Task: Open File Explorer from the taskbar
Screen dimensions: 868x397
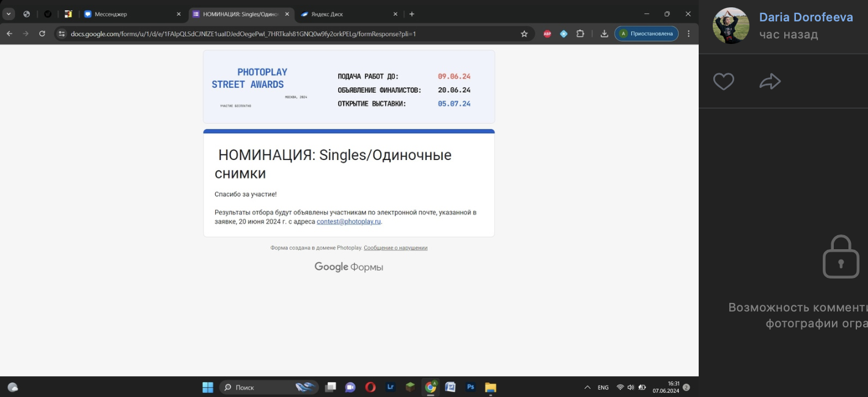Action: tap(490, 387)
